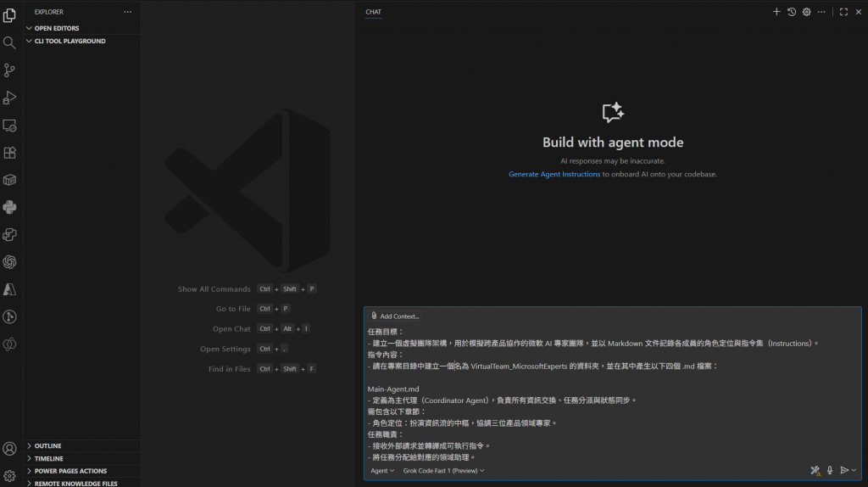Screen dimensions: 868x487
Task: Open Remote Explorer view
Action: coord(9,126)
